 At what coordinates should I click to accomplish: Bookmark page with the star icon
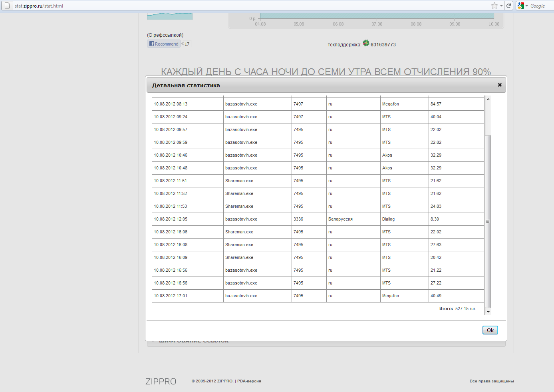pos(494,6)
